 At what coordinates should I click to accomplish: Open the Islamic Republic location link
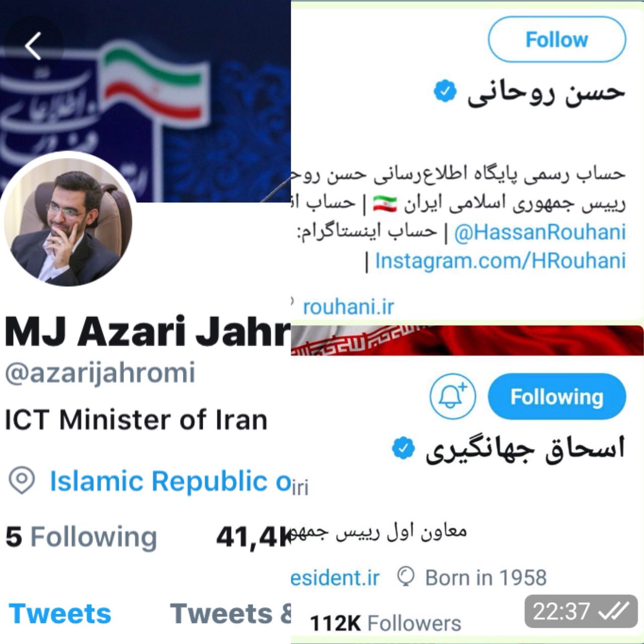(x=170, y=481)
